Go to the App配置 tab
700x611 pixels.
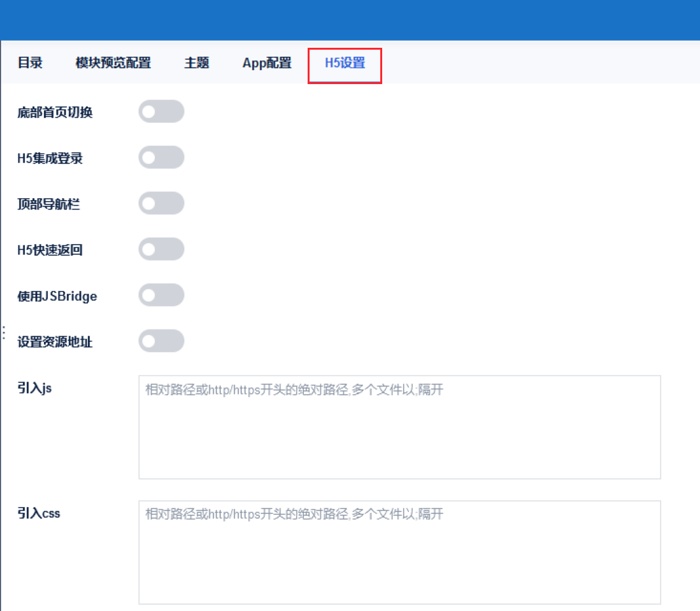267,63
